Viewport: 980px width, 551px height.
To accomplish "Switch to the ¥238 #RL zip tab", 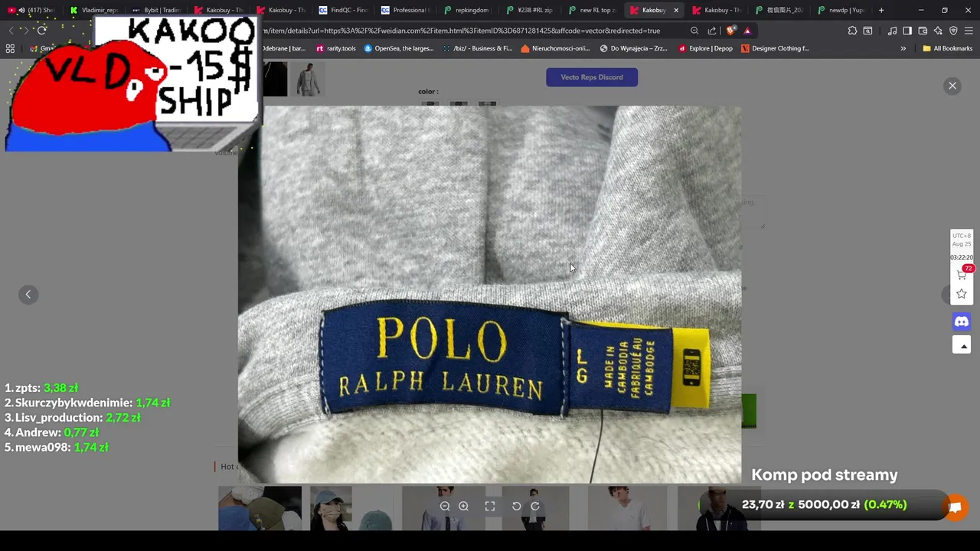I will point(530,10).
